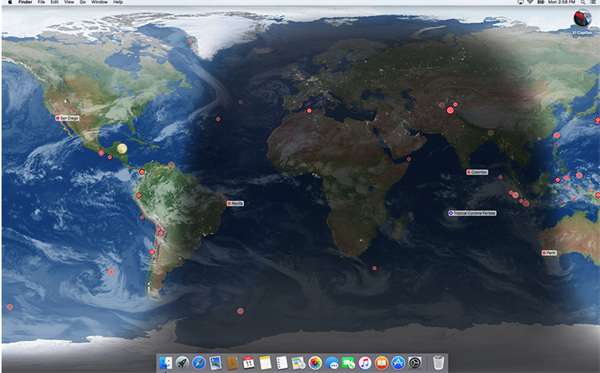Click the Wi-Fi status icon in menu bar
600x373 pixels.
point(530,2)
